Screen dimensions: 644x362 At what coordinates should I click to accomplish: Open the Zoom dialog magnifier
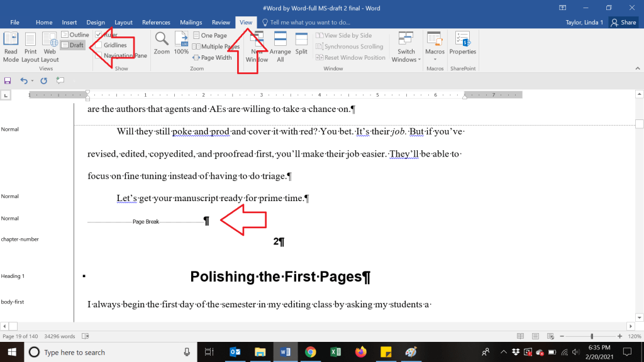tap(162, 43)
